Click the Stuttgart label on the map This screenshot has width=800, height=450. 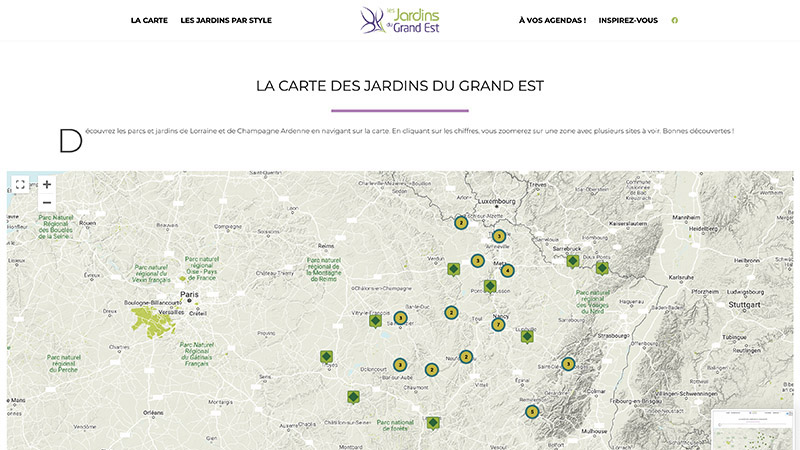pyautogui.click(x=744, y=305)
